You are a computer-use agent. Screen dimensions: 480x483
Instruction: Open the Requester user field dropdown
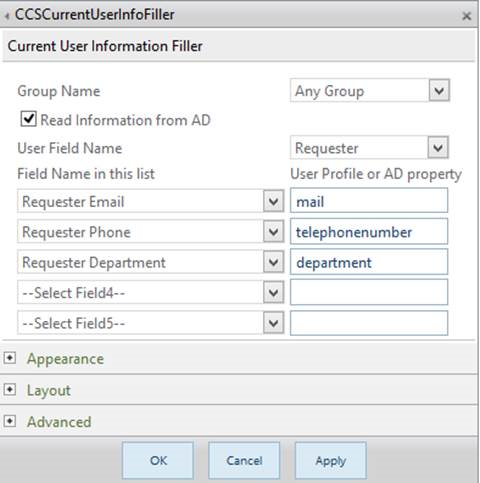[369, 147]
